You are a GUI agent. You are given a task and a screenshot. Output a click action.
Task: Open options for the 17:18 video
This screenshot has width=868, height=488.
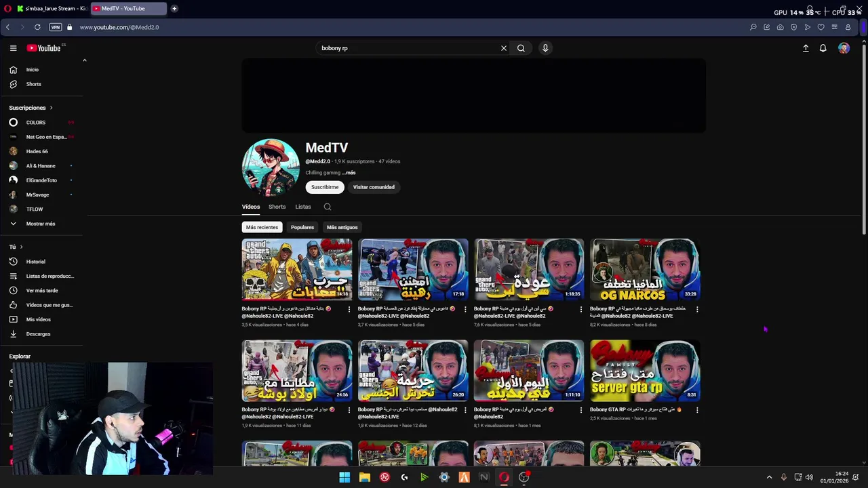click(465, 309)
